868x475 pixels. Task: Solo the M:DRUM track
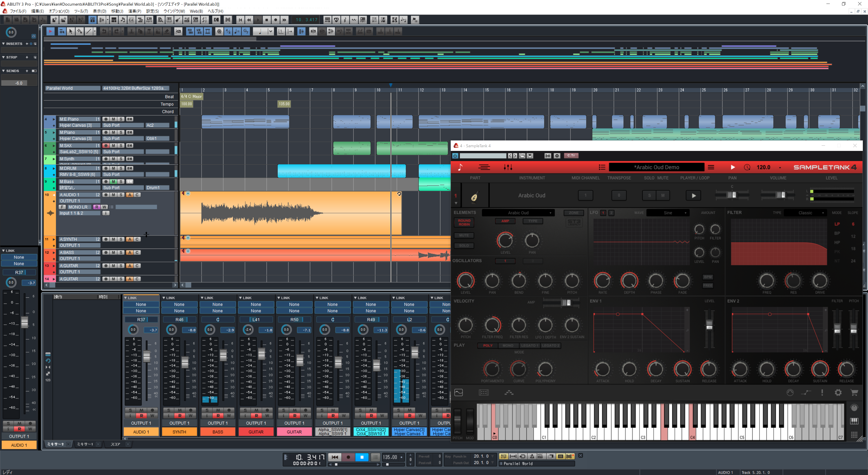pos(121,168)
